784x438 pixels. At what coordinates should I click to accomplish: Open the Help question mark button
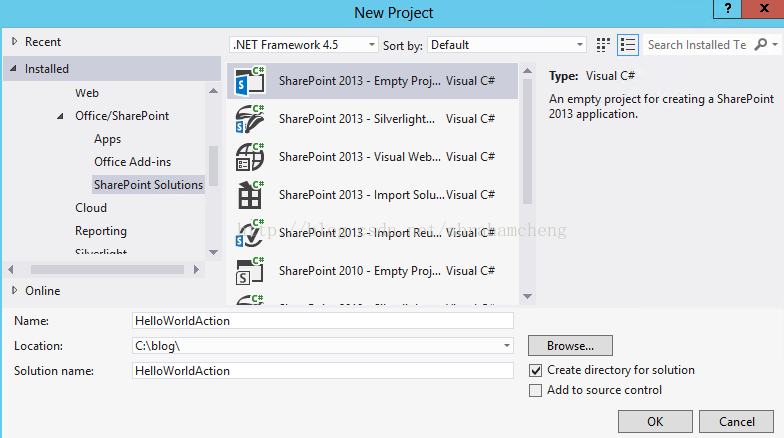pos(728,8)
